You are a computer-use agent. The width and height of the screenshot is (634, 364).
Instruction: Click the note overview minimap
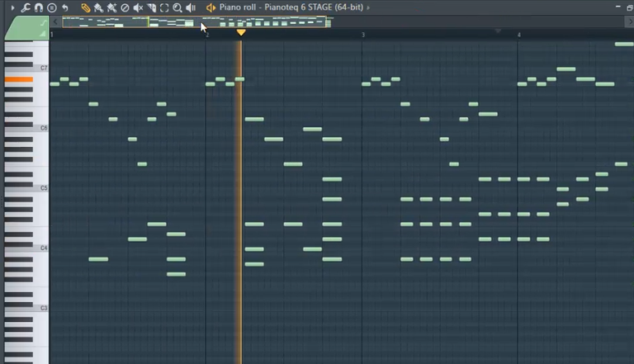click(196, 22)
